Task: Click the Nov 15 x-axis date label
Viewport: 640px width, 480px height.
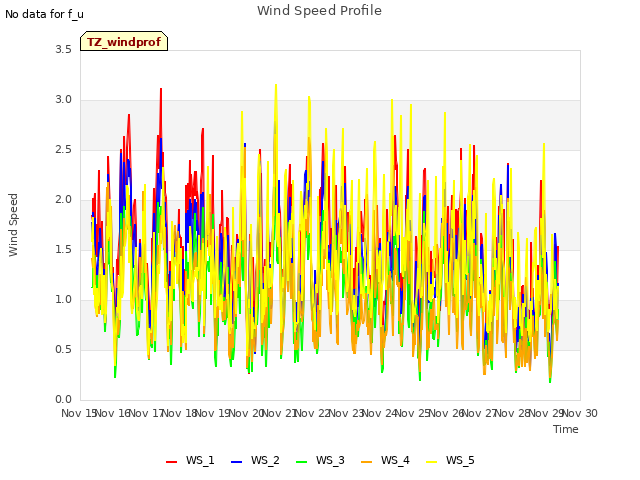Action: [x=79, y=413]
